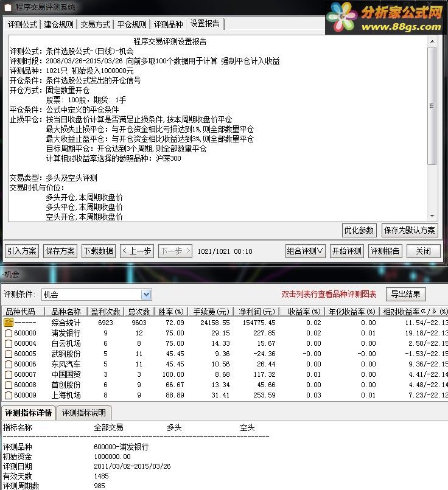
Task: Sort by 手续费(元) column header
Action: (x=211, y=312)
